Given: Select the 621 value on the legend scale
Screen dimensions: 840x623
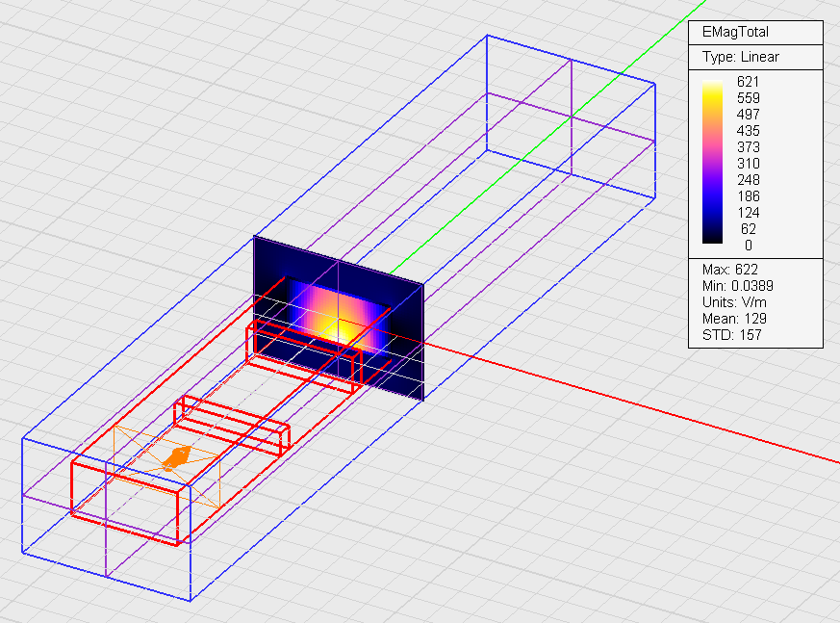Looking at the screenshot, I should pyautogui.click(x=748, y=82).
